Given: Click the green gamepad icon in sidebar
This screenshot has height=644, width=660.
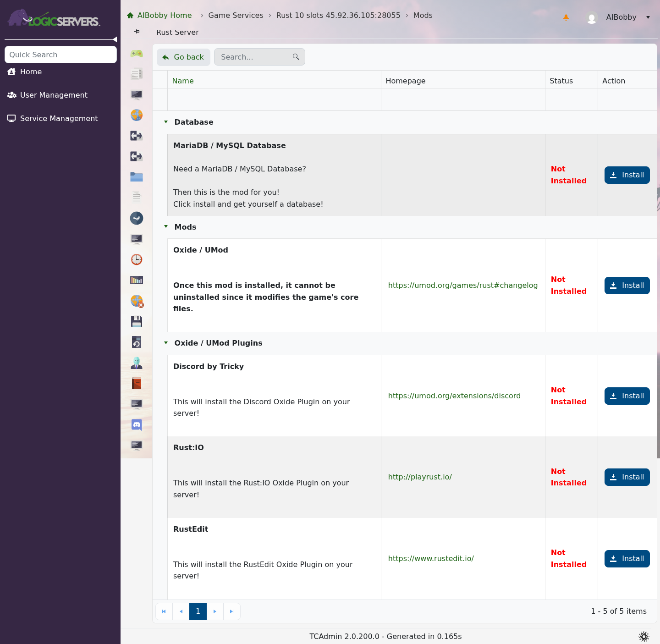Looking at the screenshot, I should pyautogui.click(x=137, y=54).
